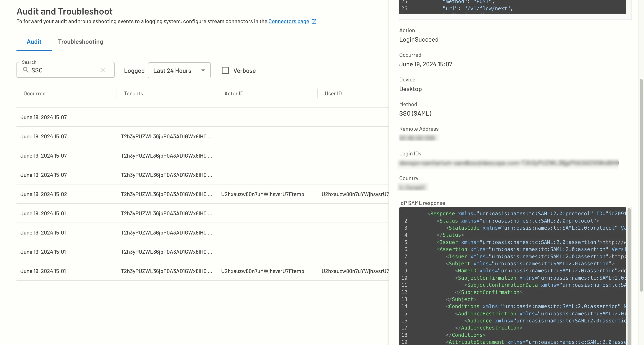Image resolution: width=644 pixels, height=345 pixels.
Task: Clear the search with the X icon
Action: pyautogui.click(x=103, y=70)
